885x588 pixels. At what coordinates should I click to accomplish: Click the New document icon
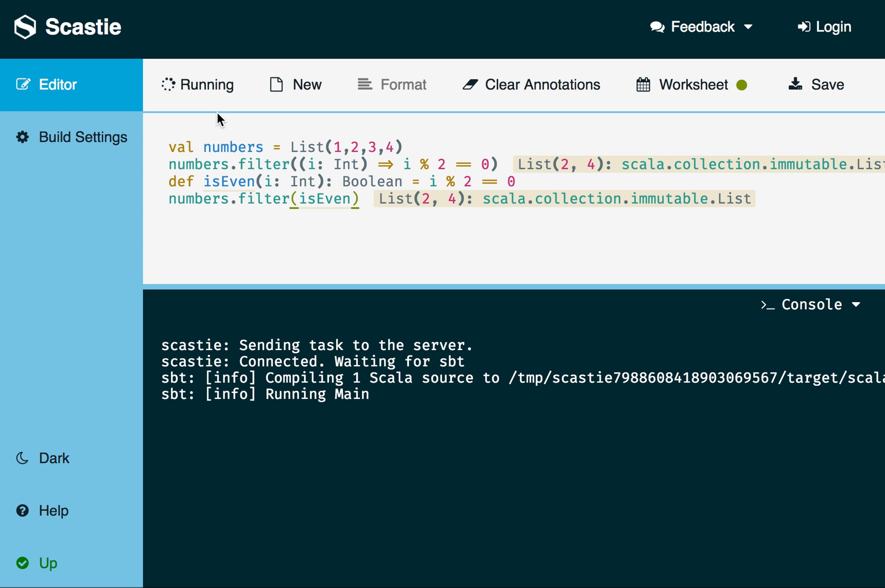(276, 84)
